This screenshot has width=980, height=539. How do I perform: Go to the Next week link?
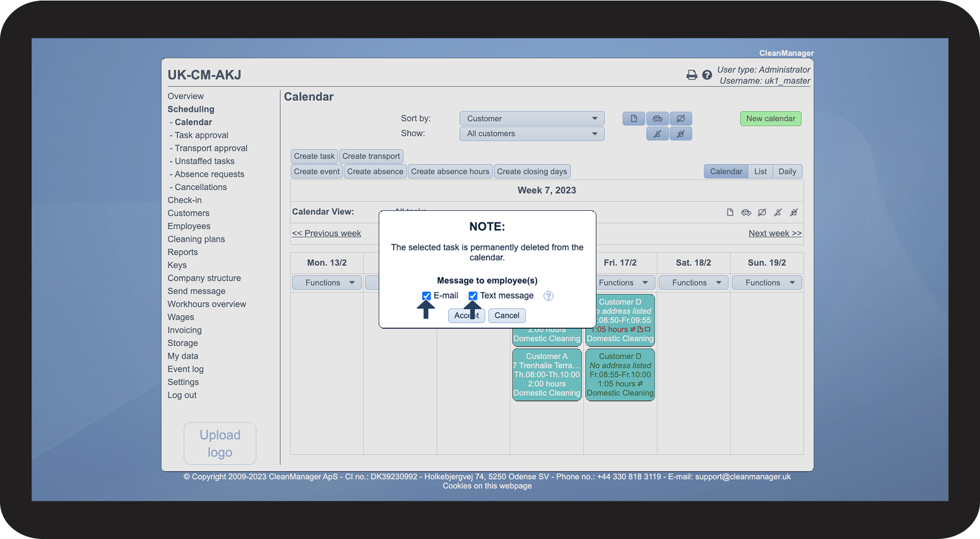[775, 233]
